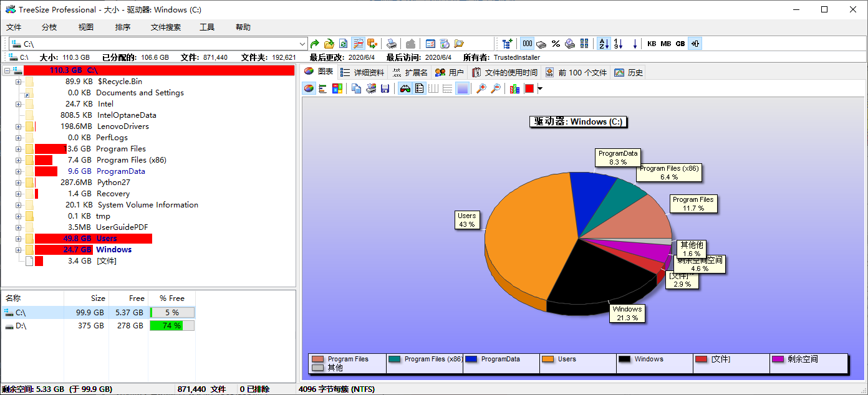
Task: Switch size units to MB
Action: pyautogui.click(x=666, y=44)
